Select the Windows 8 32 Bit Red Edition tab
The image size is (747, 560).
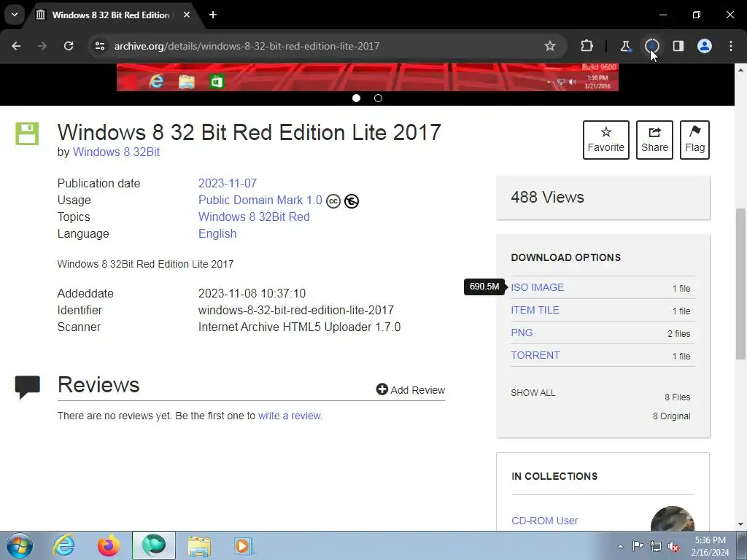tap(111, 15)
